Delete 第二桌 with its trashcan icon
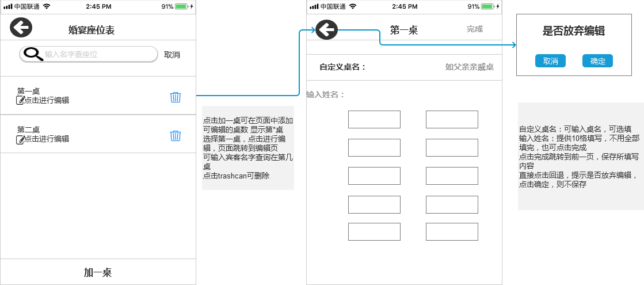Viewport: 644px width, 285px height. click(176, 136)
